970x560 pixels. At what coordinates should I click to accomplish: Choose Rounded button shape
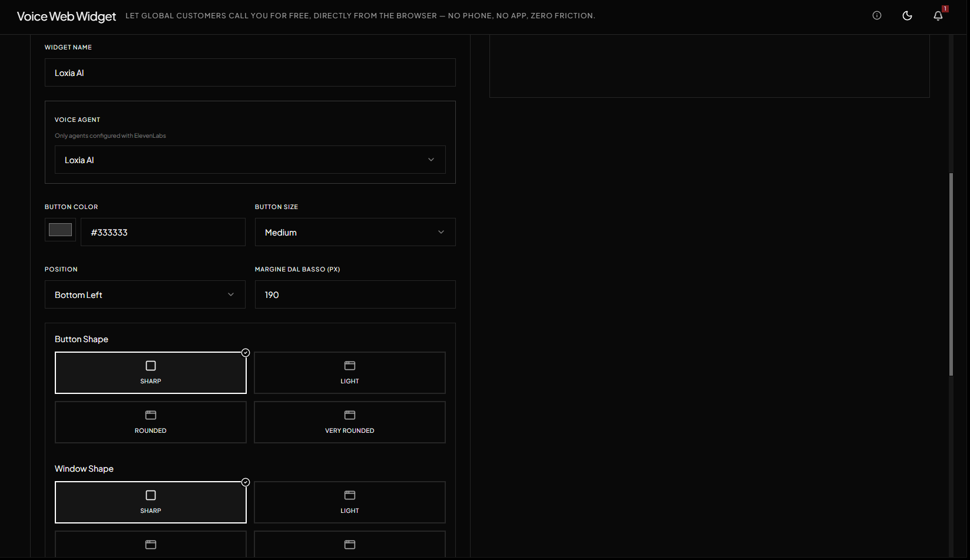coord(151,422)
